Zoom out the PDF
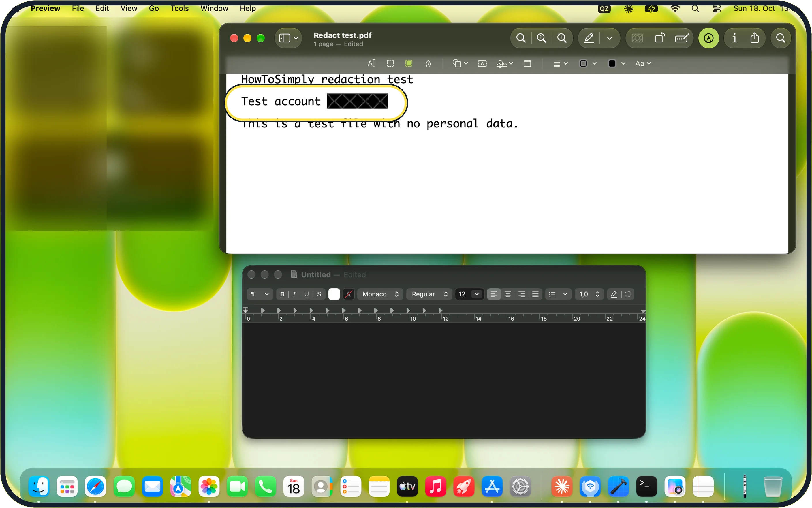The width and height of the screenshot is (812, 508). tap(521, 38)
